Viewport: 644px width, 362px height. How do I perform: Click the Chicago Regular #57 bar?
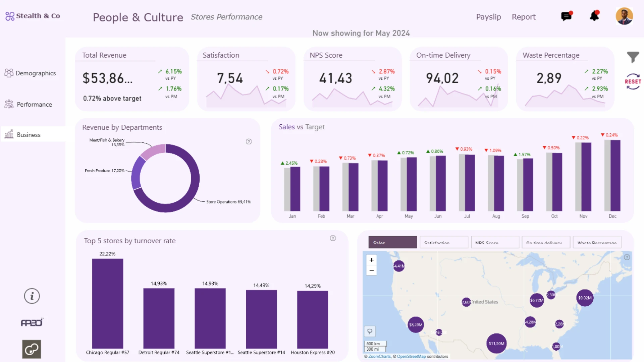point(107,303)
